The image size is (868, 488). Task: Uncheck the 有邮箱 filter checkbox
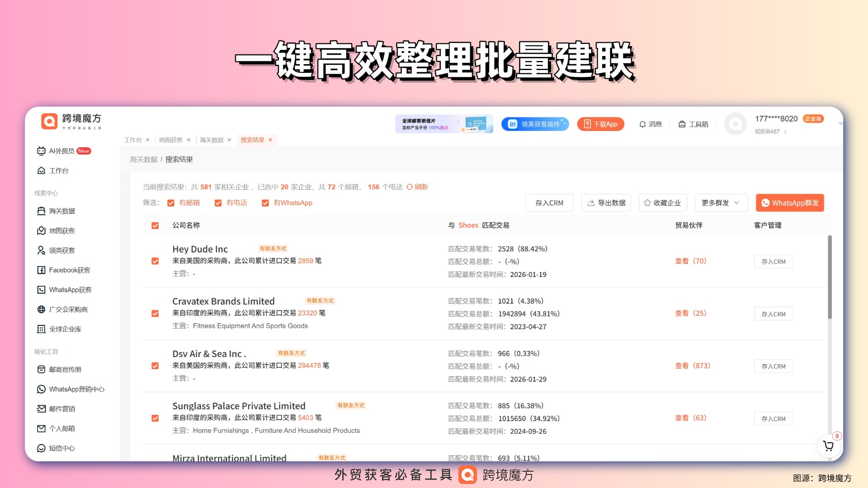point(171,203)
